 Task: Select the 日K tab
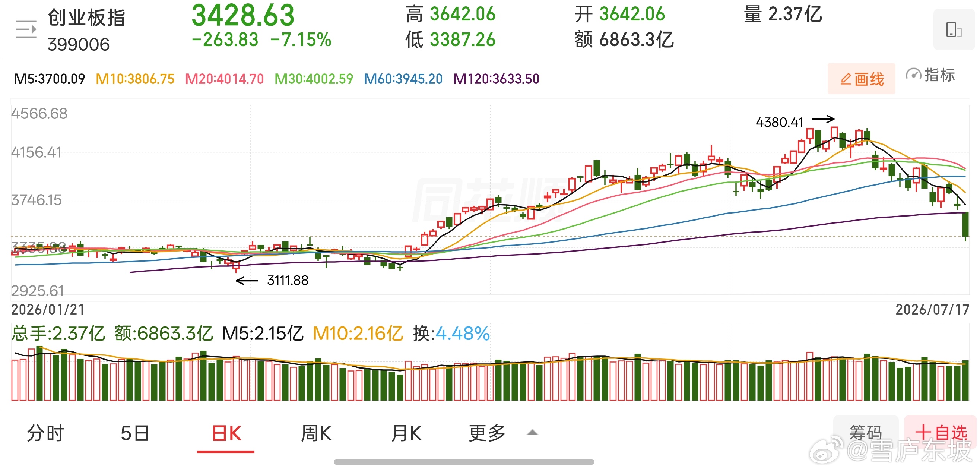(x=226, y=433)
